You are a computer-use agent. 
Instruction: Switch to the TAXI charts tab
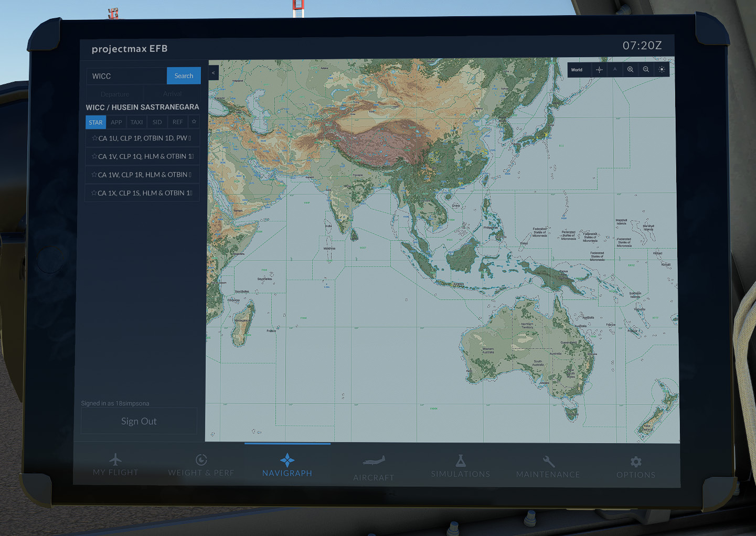(136, 122)
